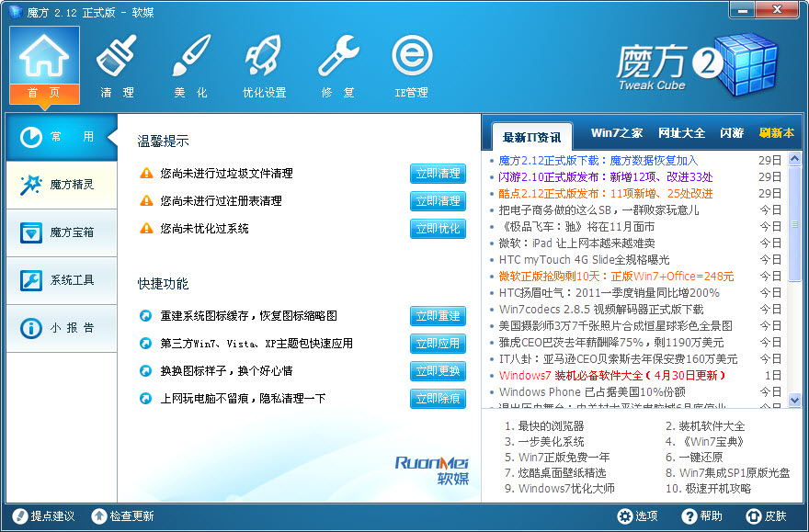809x532 pixels.
Task: Click 刷新本 refresh link
Action: coord(777,133)
